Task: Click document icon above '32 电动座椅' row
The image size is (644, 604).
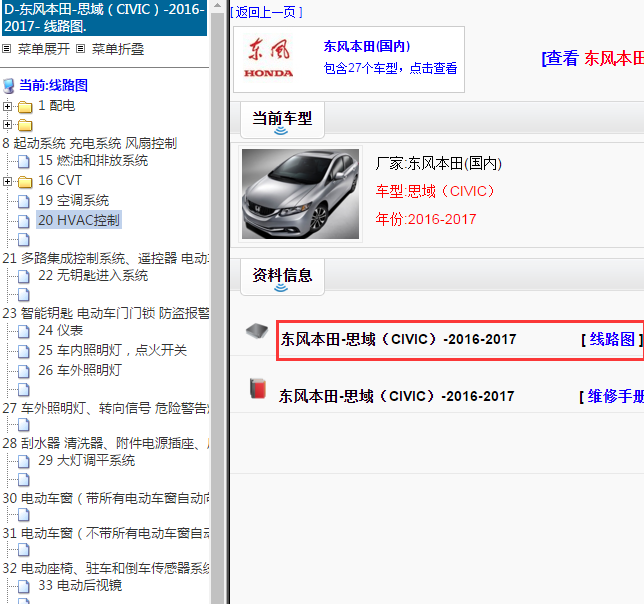Action: click(x=24, y=549)
